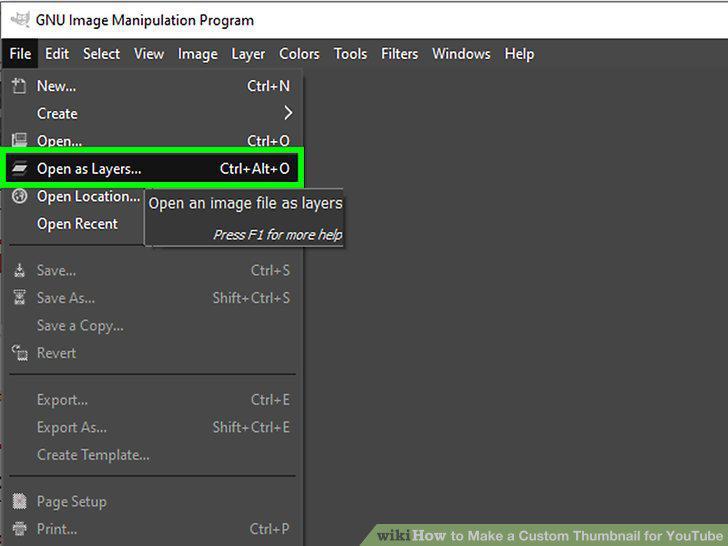Image resolution: width=728 pixels, height=546 pixels.
Task: Click the Ctrl+N shortcut text beside New
Action: coord(268,86)
